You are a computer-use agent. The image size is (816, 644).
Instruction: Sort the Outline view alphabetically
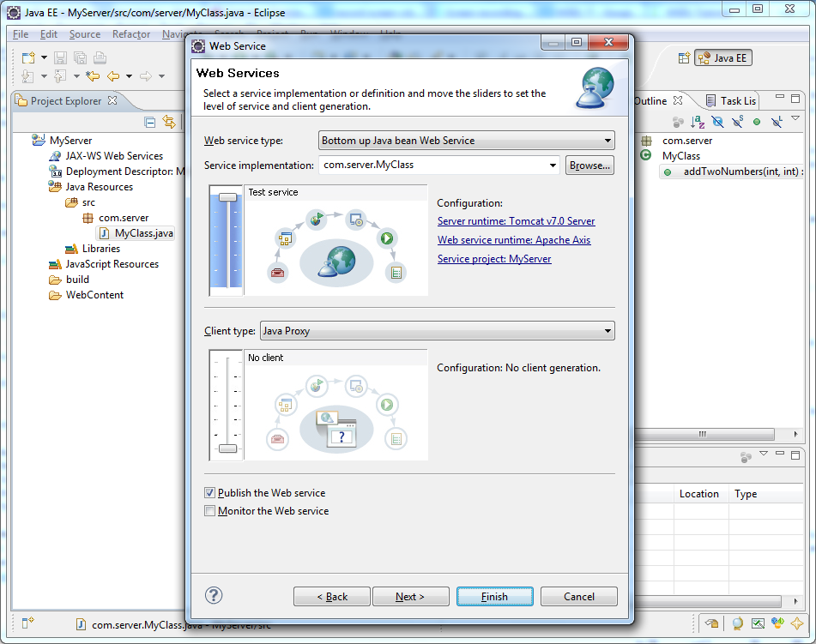coord(698,122)
